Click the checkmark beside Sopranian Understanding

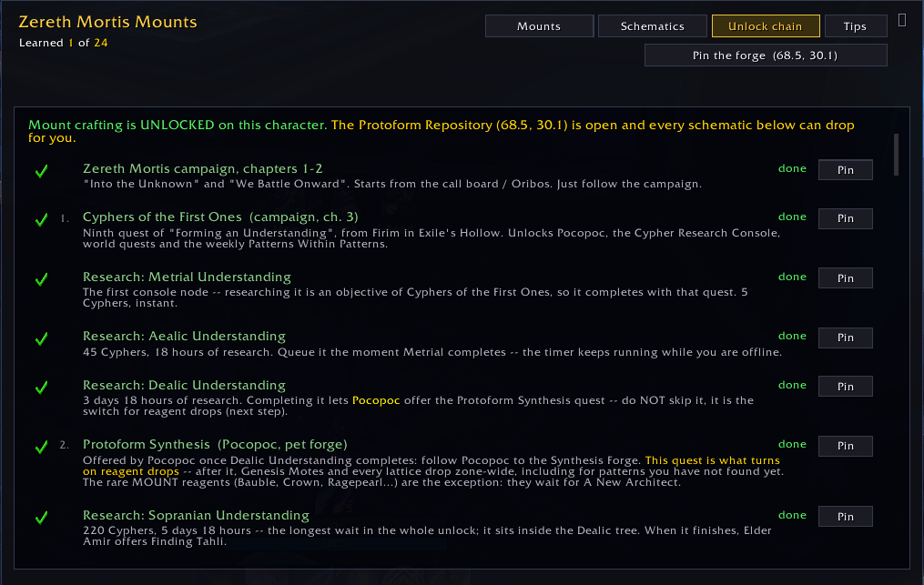[x=41, y=518]
